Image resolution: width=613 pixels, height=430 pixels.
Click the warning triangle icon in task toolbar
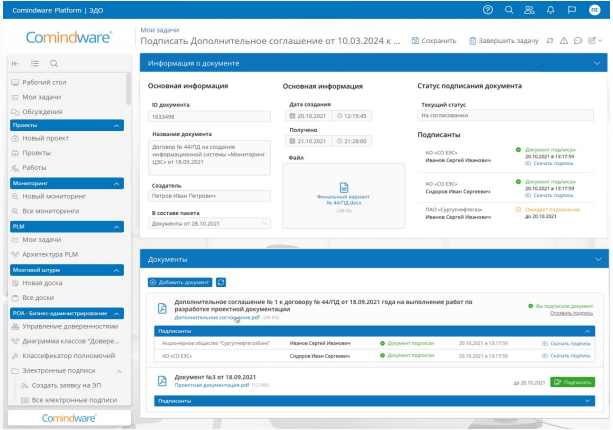565,39
